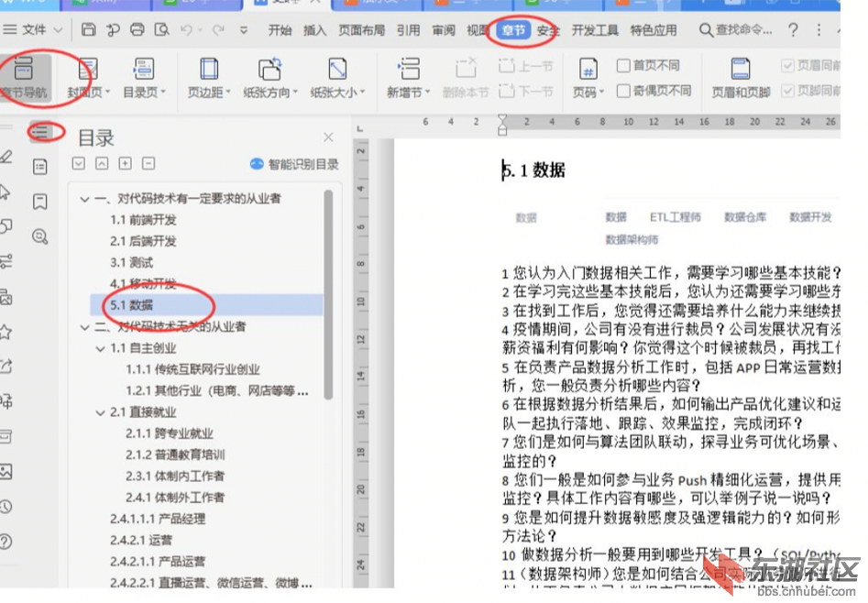Toggle the 页眉同前节 checkbox
Viewport: 868px width, 603px height.
787,66
